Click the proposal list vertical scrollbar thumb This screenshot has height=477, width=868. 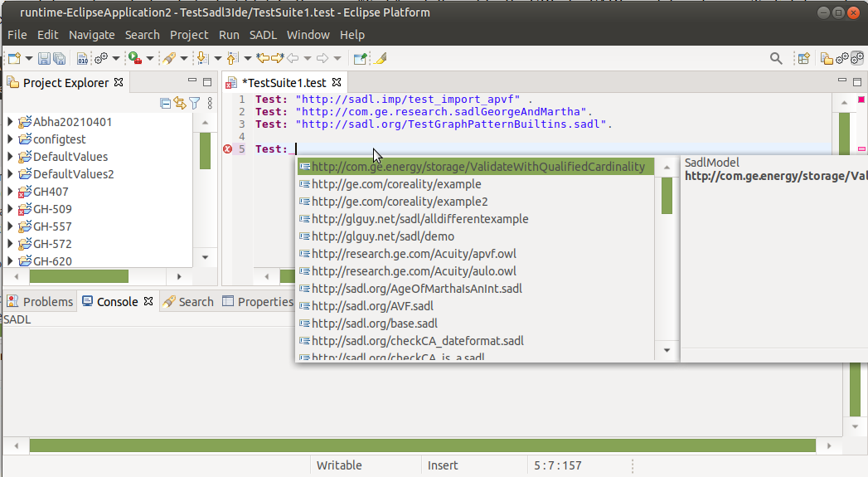pyautogui.click(x=667, y=196)
